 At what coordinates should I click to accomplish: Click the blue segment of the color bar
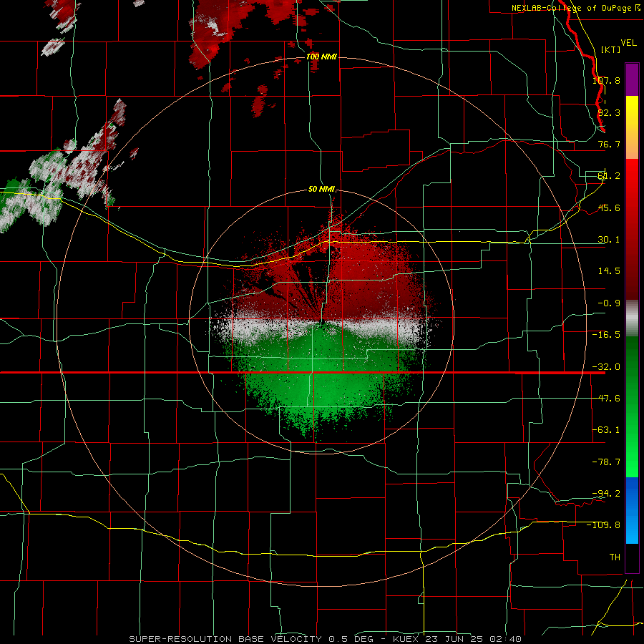pos(632,510)
